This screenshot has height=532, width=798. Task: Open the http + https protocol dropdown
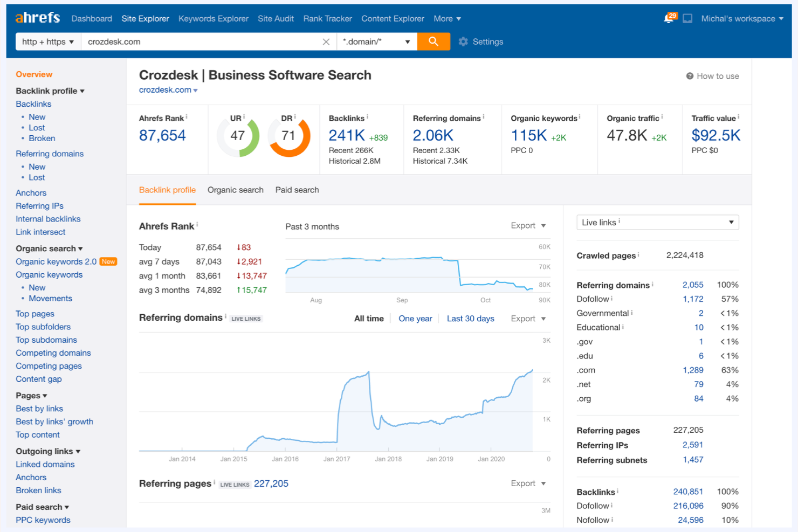[47, 42]
